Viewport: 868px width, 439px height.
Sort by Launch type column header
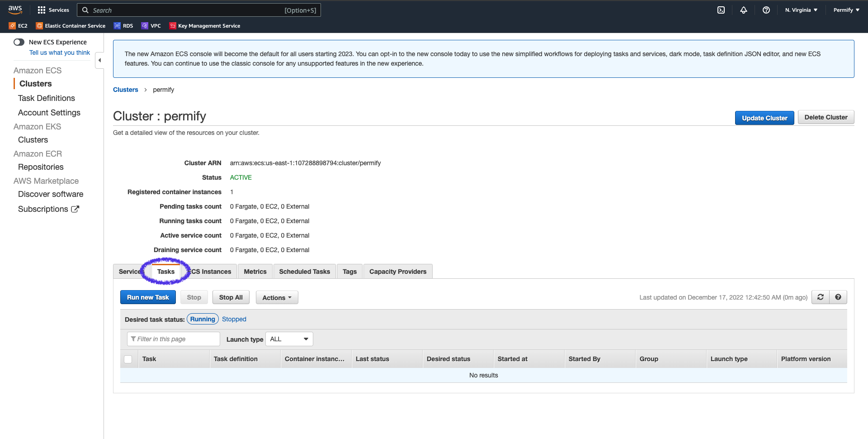tap(742, 359)
